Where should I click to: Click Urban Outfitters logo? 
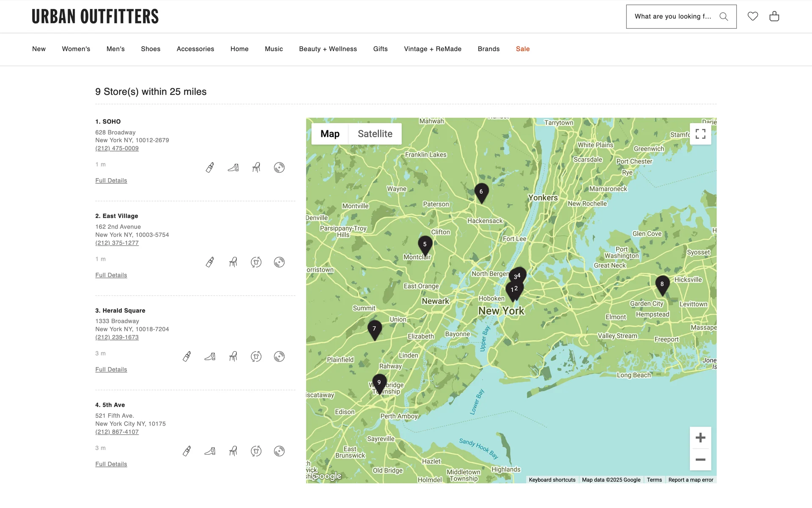click(x=95, y=17)
